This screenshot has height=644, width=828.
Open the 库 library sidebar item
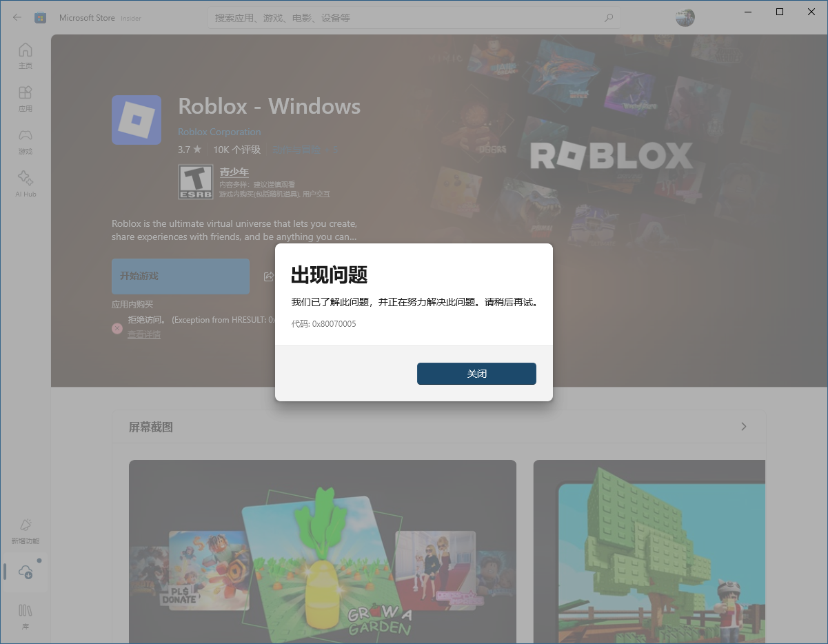(x=26, y=616)
